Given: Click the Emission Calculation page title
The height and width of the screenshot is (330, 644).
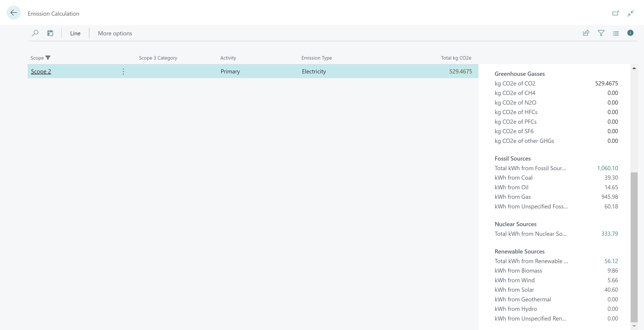Looking at the screenshot, I should click(x=53, y=13).
